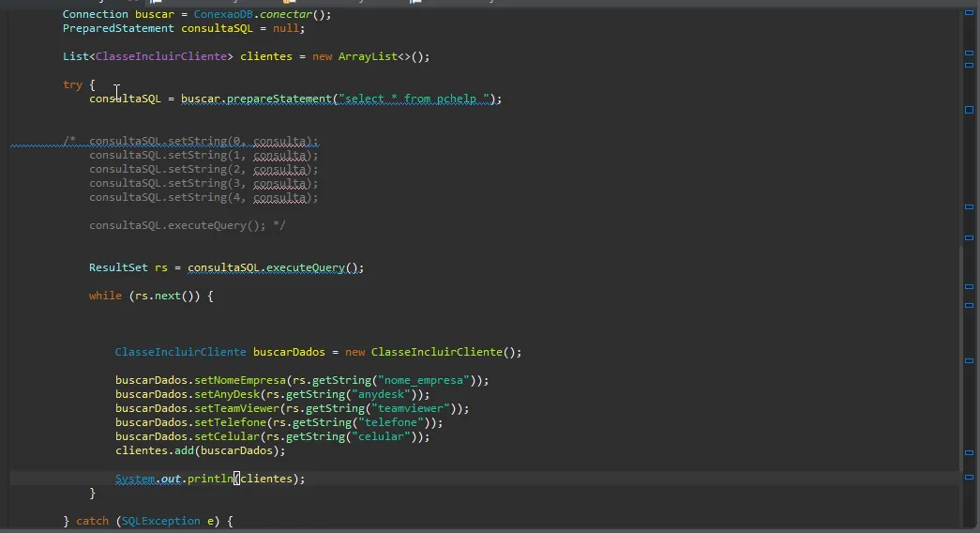The width and height of the screenshot is (980, 533).
Task: Click the larger square marker in overview ruler
Action: click(x=969, y=110)
